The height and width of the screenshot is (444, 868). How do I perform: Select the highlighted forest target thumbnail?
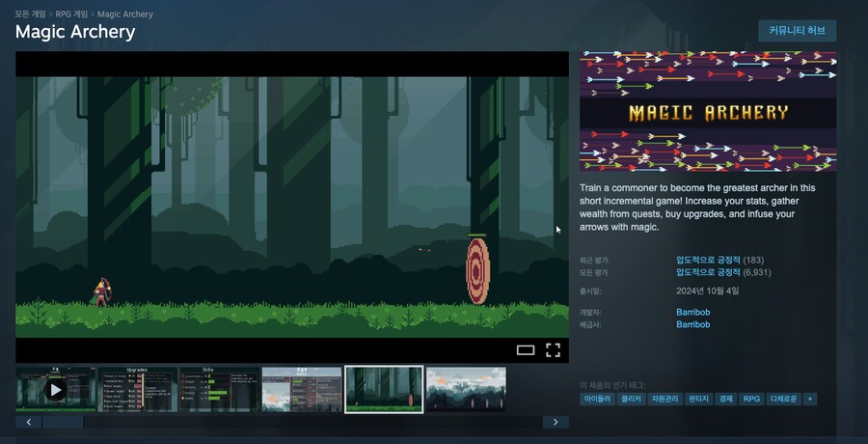tap(384, 389)
